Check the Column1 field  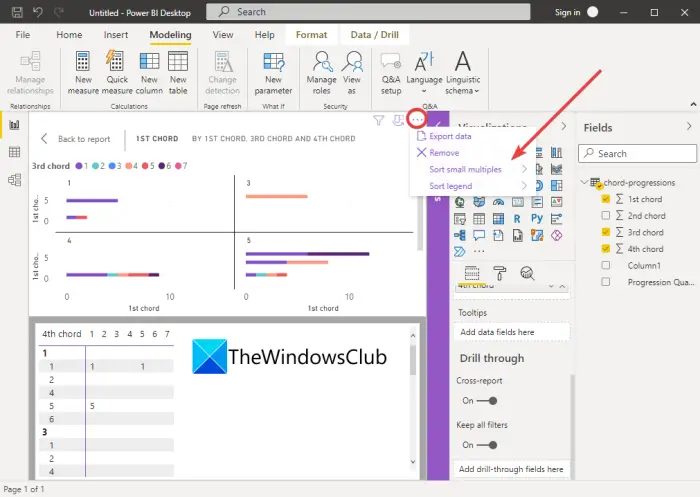click(606, 265)
